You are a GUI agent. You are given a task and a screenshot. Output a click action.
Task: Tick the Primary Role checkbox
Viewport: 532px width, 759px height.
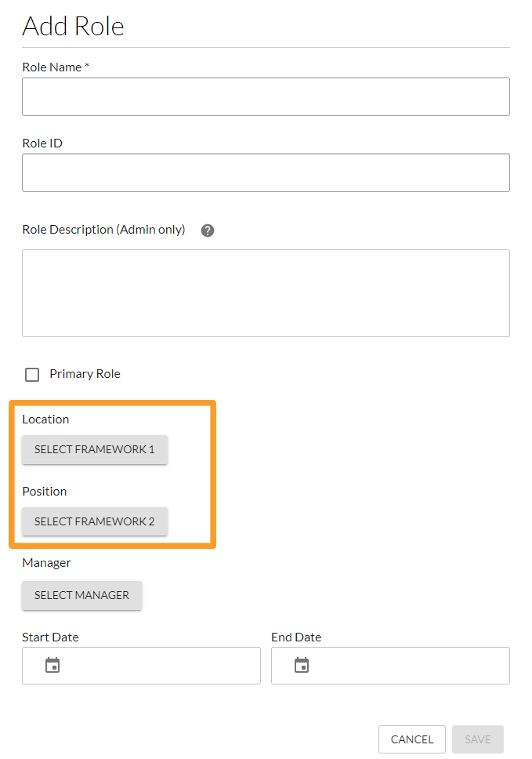[x=32, y=375]
